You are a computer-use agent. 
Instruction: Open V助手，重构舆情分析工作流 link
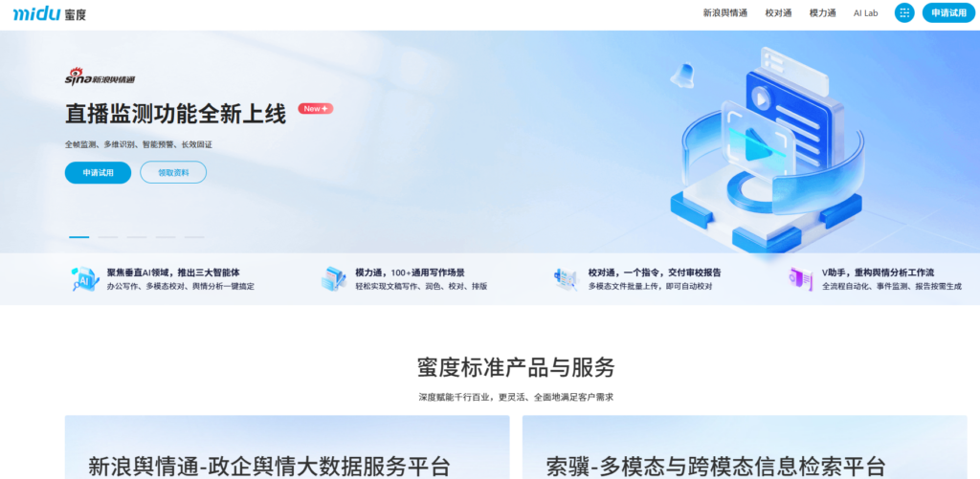point(879,272)
